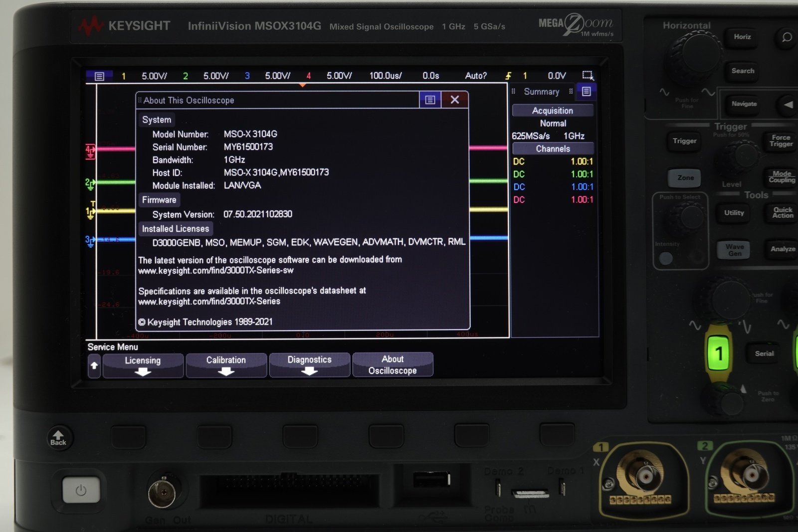The width and height of the screenshot is (798, 532).
Task: Click the 100.0us/ timebase readout
Action: click(386, 76)
